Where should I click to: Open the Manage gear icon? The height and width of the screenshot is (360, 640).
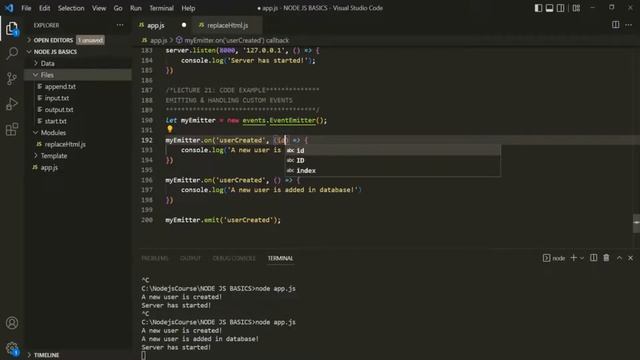(12, 348)
